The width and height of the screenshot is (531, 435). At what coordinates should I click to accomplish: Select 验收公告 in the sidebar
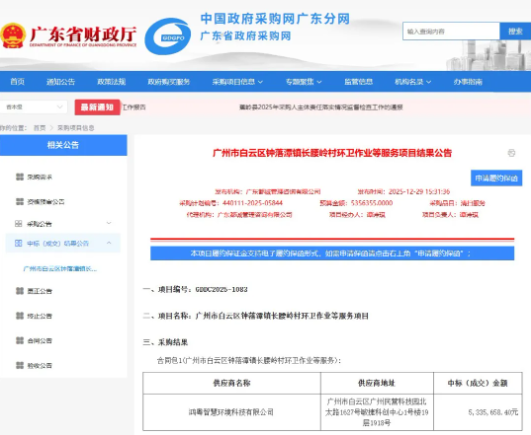coord(40,365)
